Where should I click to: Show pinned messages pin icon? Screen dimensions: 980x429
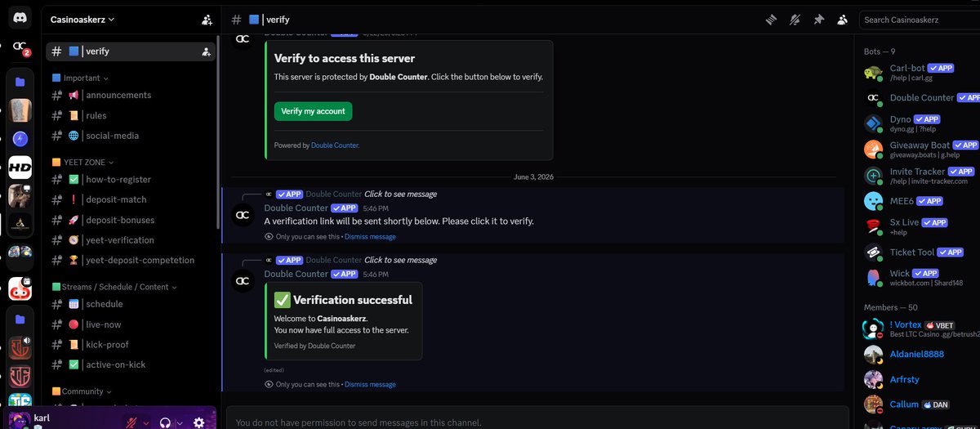coord(818,20)
